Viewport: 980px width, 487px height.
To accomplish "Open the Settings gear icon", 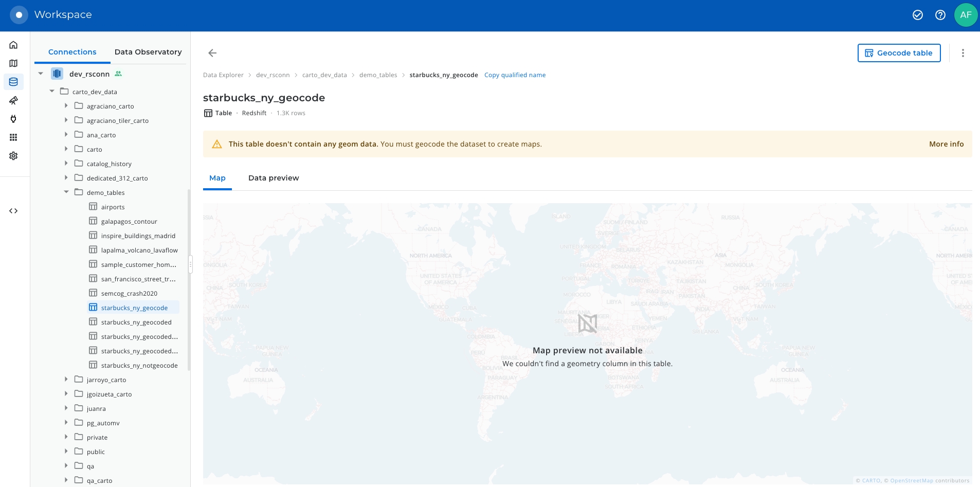I will 14,156.
